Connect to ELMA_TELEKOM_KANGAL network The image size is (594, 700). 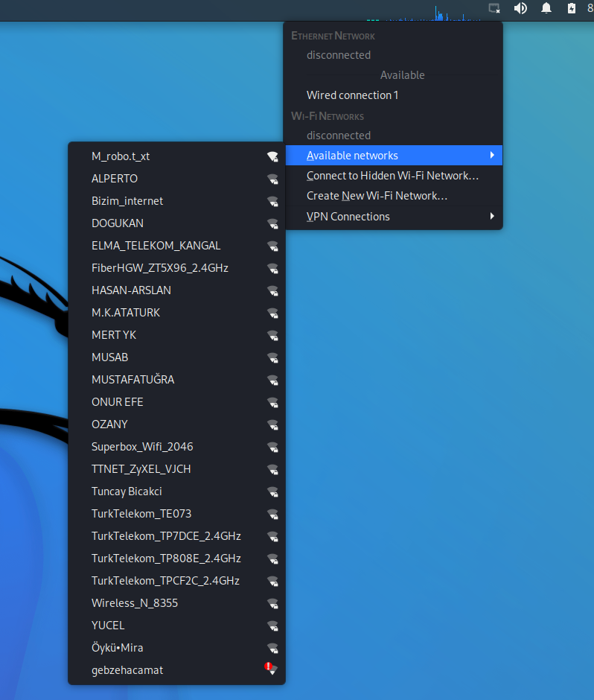(x=176, y=246)
